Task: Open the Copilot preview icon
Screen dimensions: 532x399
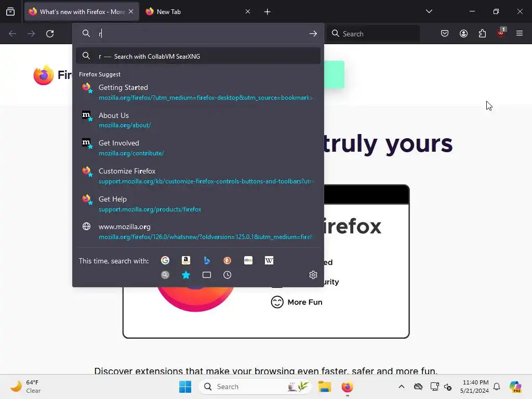Action: (515, 387)
